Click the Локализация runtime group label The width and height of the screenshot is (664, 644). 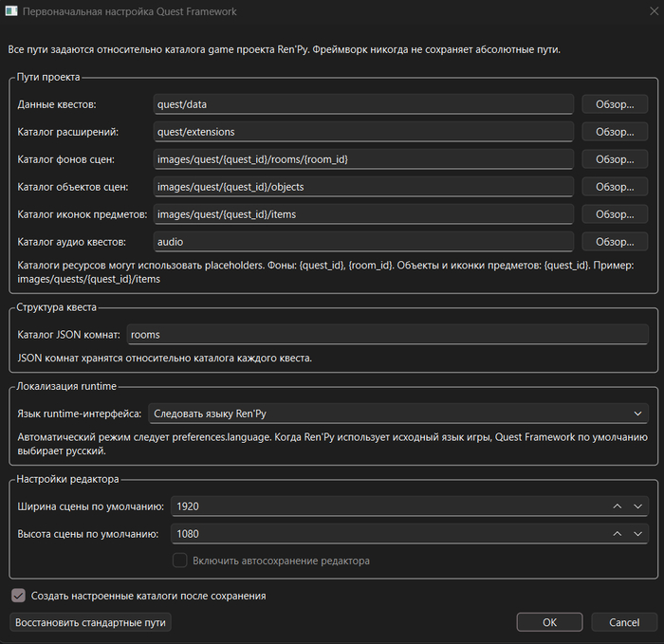tap(66, 386)
